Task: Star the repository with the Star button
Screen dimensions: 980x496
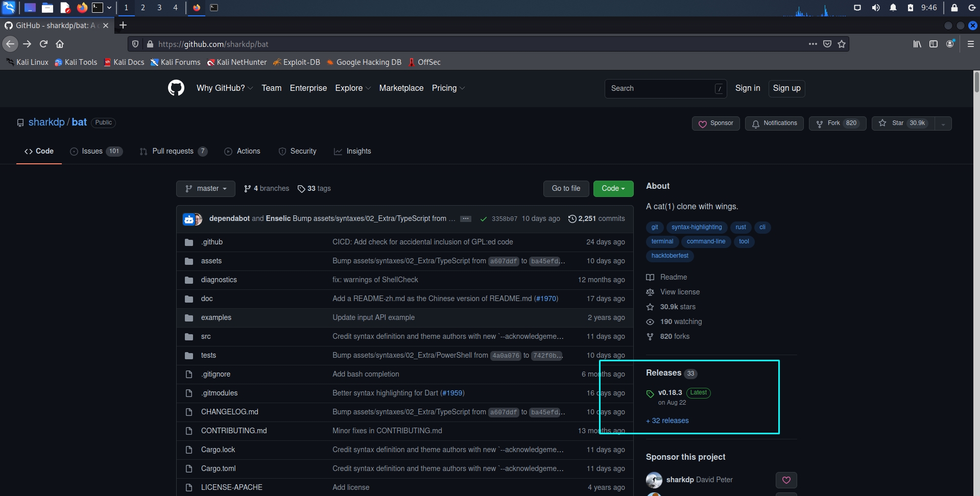Action: point(903,123)
